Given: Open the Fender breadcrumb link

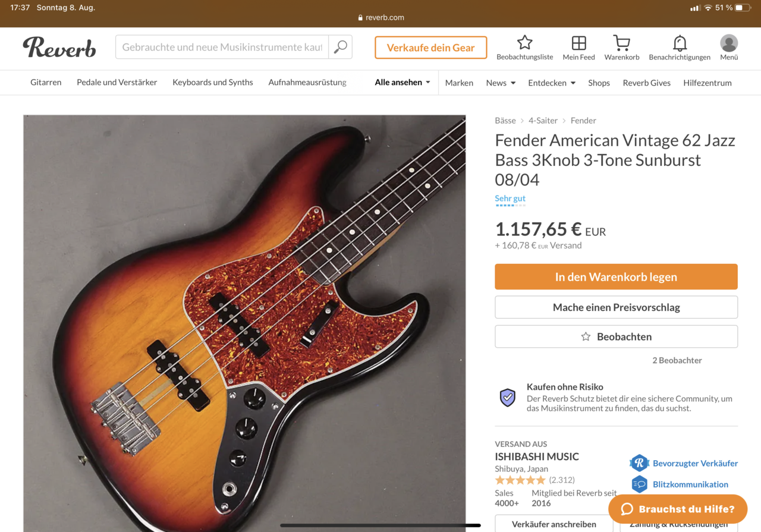Looking at the screenshot, I should [583, 121].
